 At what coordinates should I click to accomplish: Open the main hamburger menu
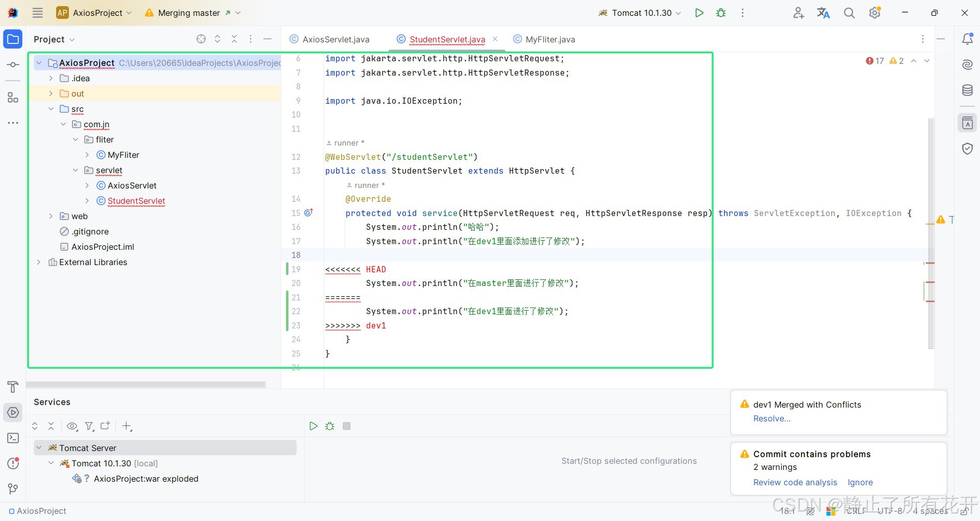tap(38, 13)
